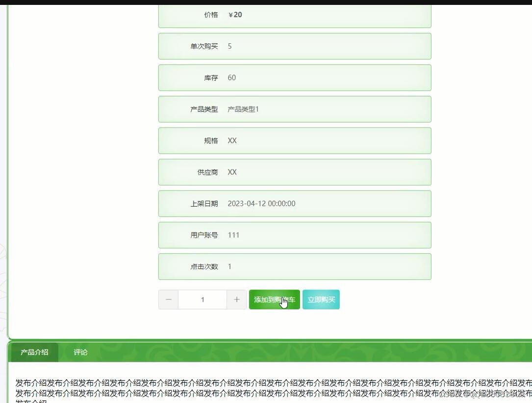This screenshot has width=532, height=403.
Task: Click the 库存 60 field
Action: [x=294, y=78]
